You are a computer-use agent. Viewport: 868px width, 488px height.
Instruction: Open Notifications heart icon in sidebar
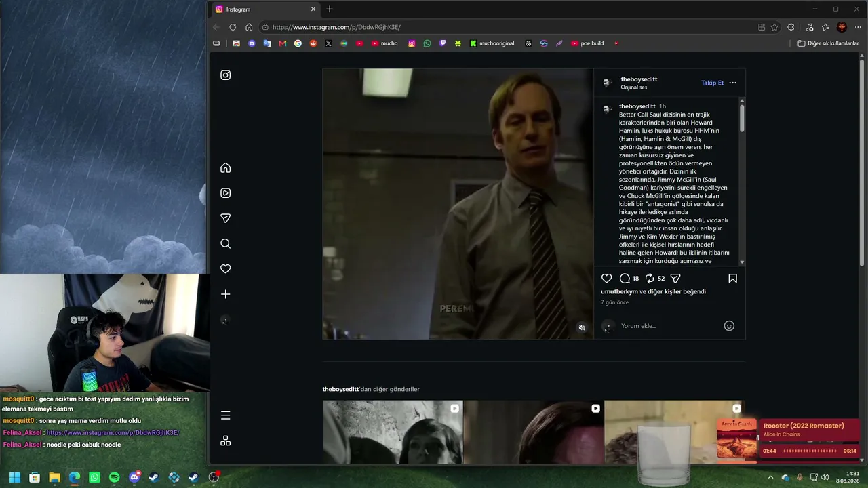coord(226,269)
